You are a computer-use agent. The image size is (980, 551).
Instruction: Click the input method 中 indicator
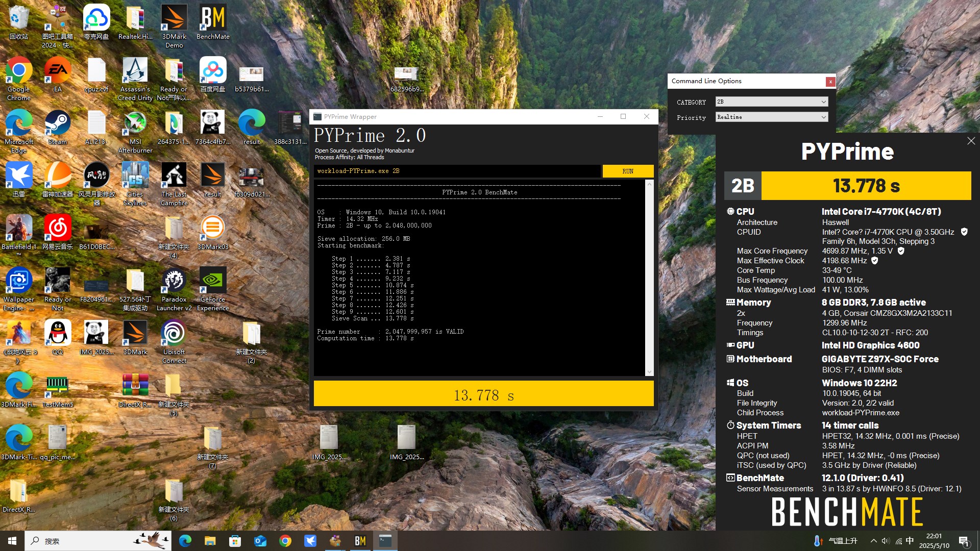coord(910,541)
